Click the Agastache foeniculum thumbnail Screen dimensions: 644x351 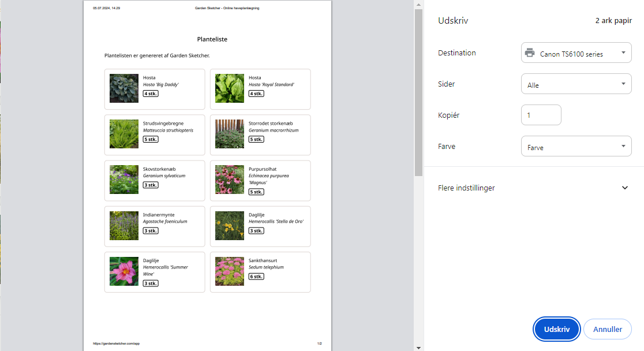pos(124,226)
